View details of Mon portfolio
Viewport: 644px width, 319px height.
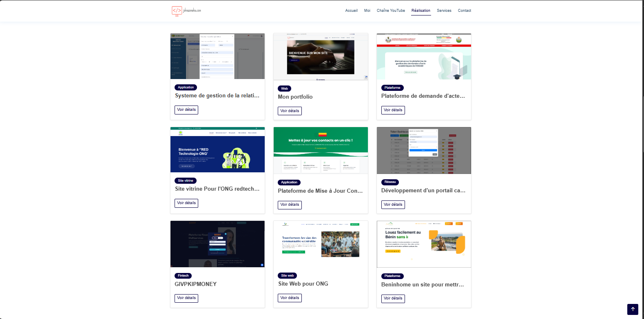point(290,111)
